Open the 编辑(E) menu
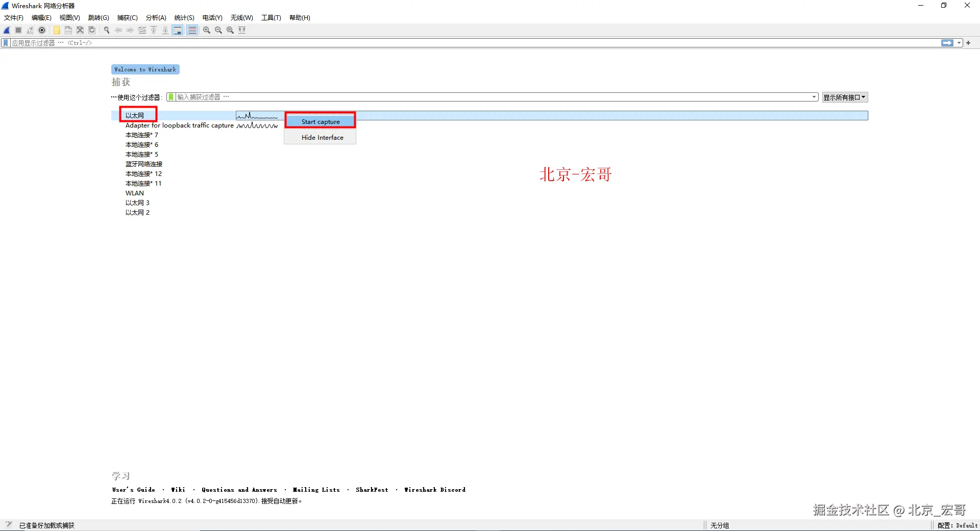 pyautogui.click(x=41, y=18)
